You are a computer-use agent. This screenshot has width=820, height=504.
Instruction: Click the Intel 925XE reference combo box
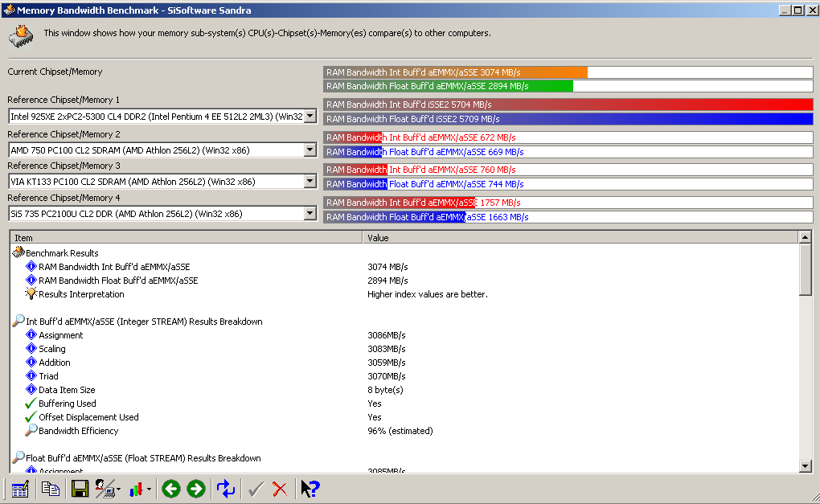[162, 116]
